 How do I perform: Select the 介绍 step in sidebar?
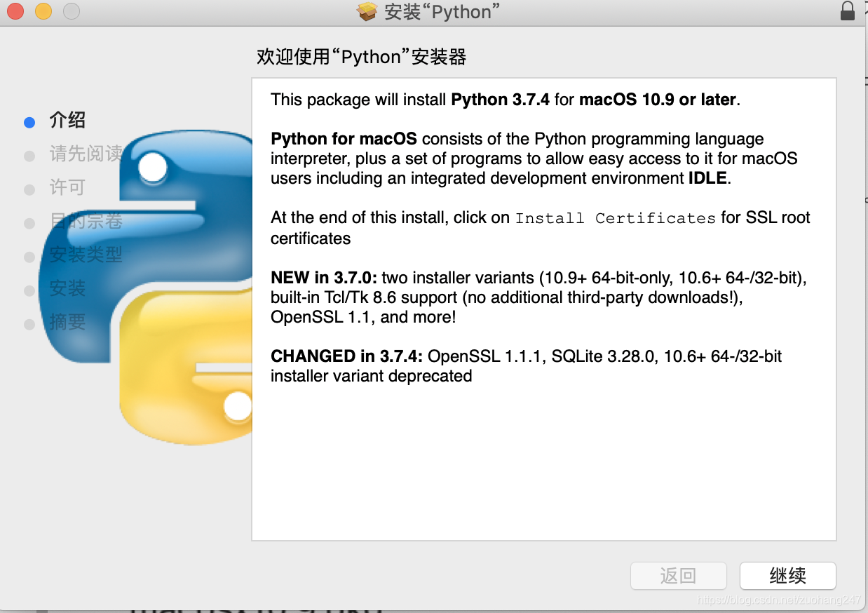coord(68,120)
